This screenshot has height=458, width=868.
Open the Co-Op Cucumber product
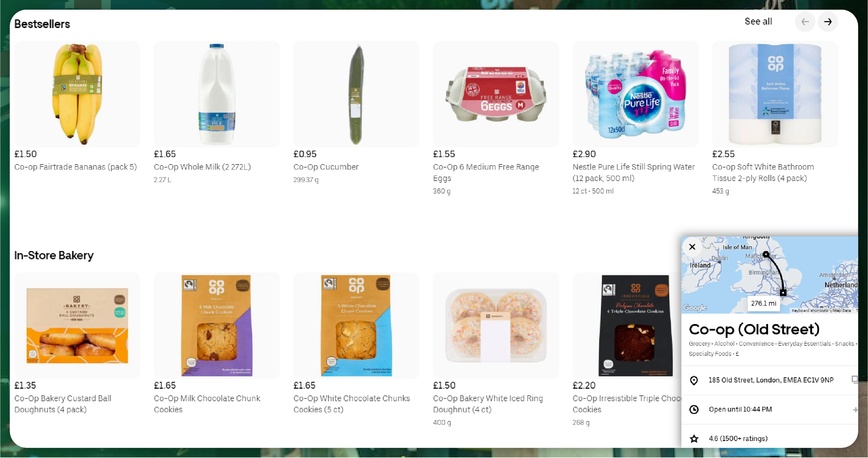356,94
